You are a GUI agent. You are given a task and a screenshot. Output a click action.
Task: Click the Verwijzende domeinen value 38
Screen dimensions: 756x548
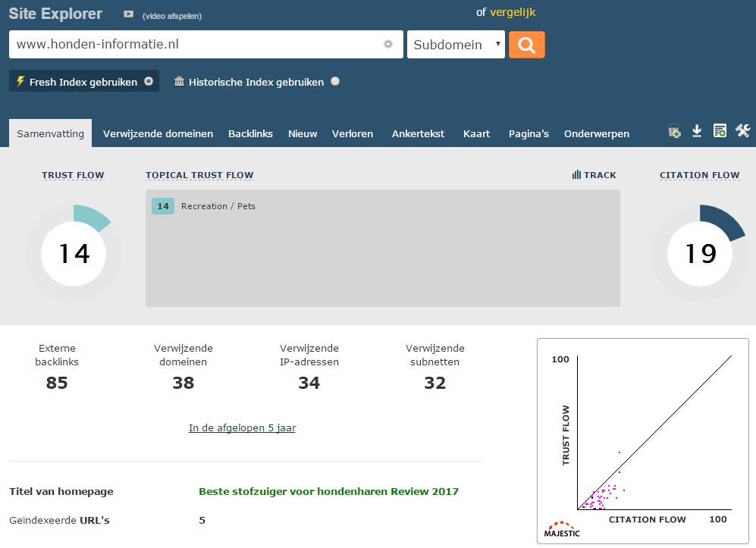pos(184,383)
